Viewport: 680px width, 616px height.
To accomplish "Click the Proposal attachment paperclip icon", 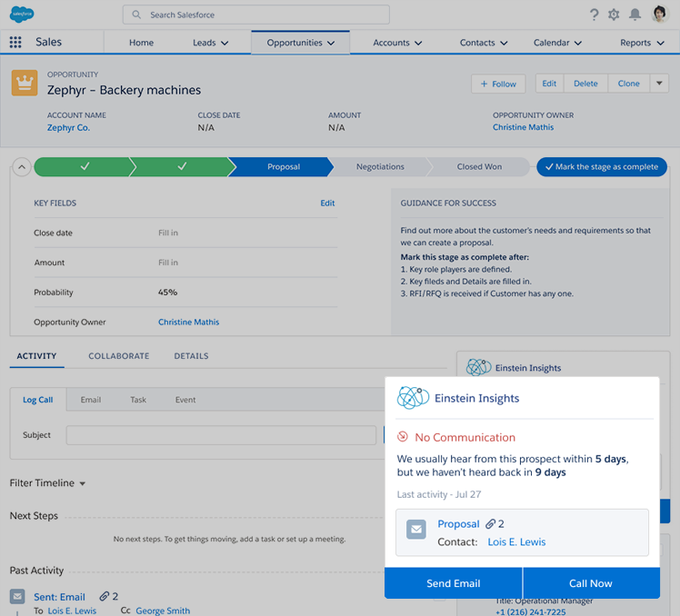I will (490, 524).
